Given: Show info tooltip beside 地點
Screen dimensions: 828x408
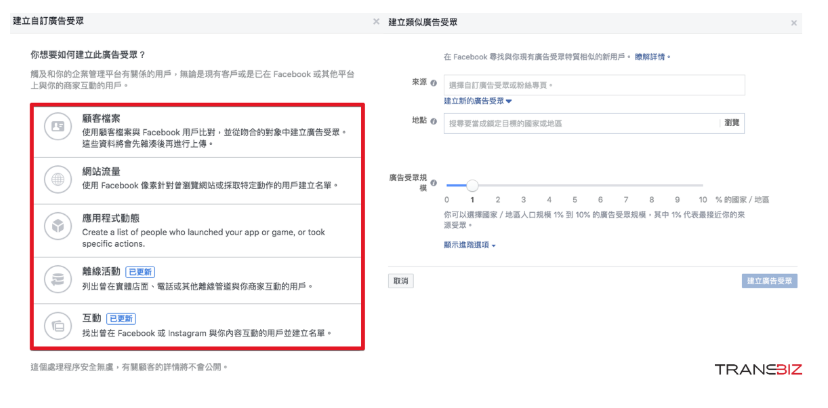Looking at the screenshot, I should coord(434,121).
